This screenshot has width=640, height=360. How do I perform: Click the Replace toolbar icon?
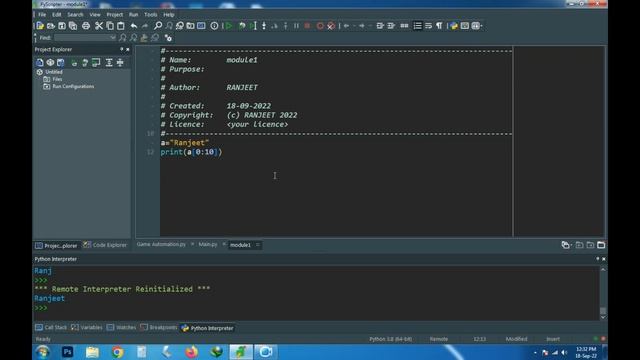(180, 26)
